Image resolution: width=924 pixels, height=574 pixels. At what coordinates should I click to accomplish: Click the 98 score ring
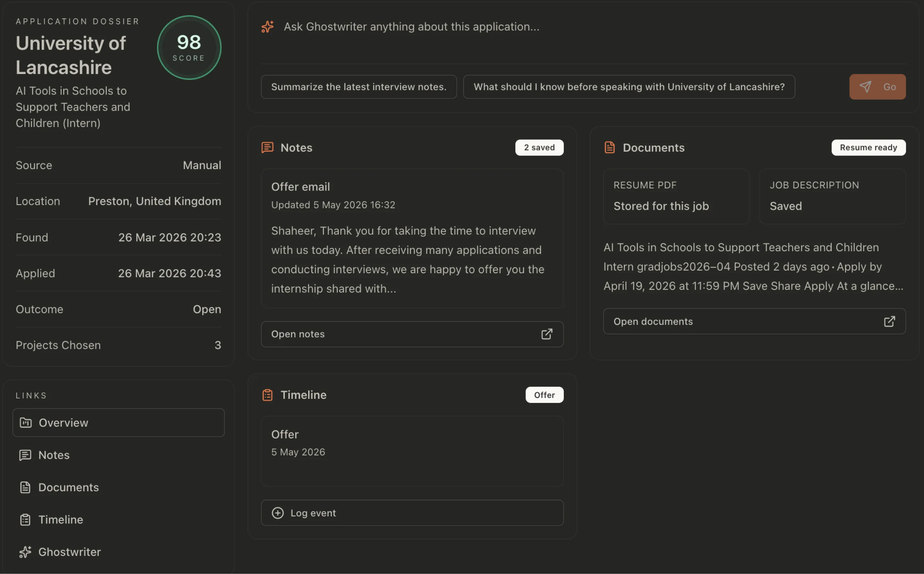point(189,47)
